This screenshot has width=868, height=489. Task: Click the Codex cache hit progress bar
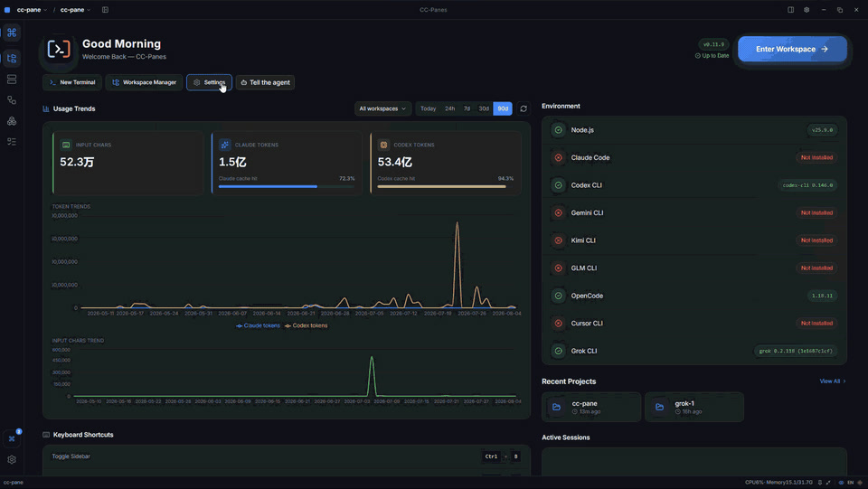(445, 186)
